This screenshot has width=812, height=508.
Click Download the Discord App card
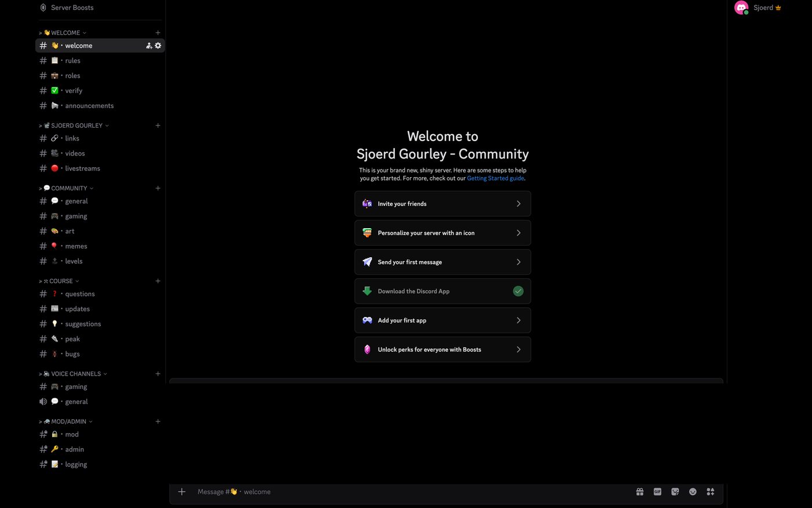(443, 291)
